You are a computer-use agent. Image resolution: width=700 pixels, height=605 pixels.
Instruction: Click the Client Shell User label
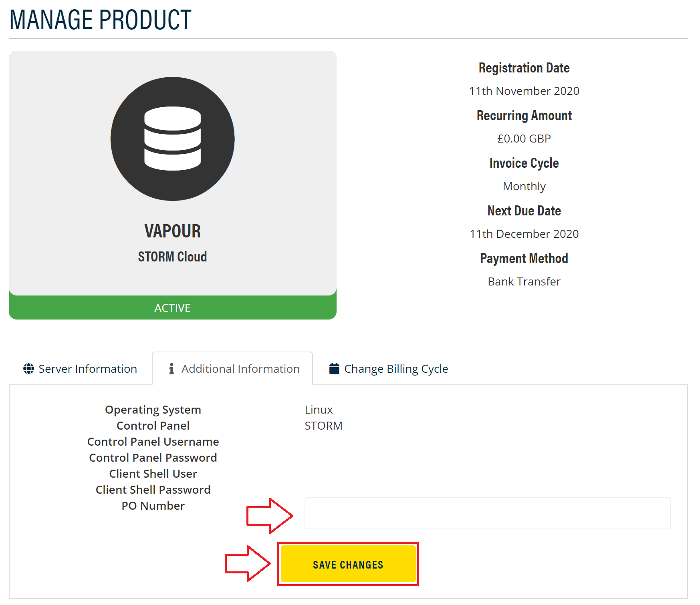(153, 474)
